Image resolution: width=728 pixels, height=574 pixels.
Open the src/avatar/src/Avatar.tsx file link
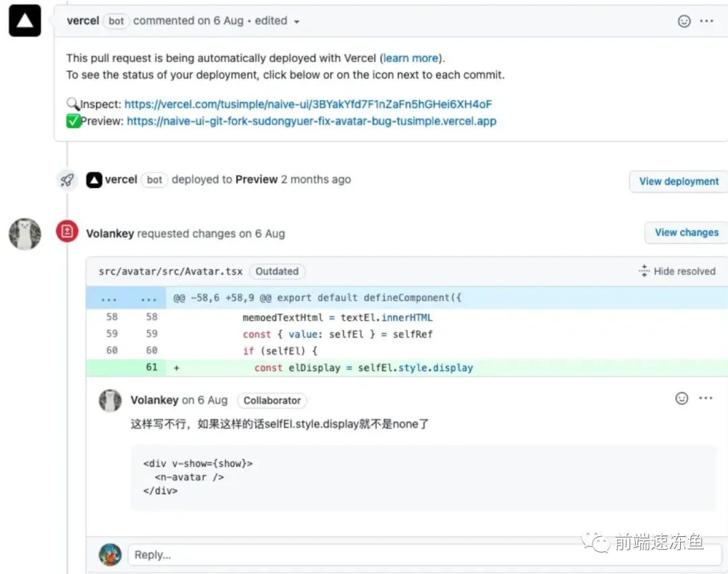[x=171, y=272]
